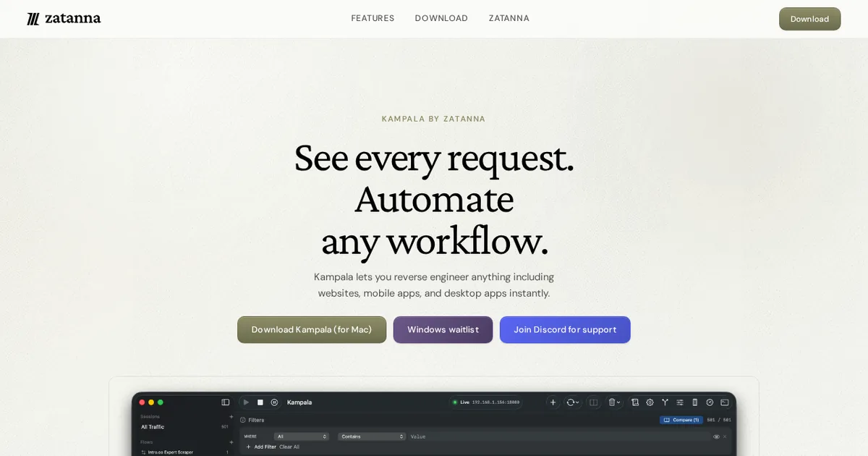The height and width of the screenshot is (456, 868).
Task: Select Intro.co Expert Scraper flow
Action: tap(184, 452)
